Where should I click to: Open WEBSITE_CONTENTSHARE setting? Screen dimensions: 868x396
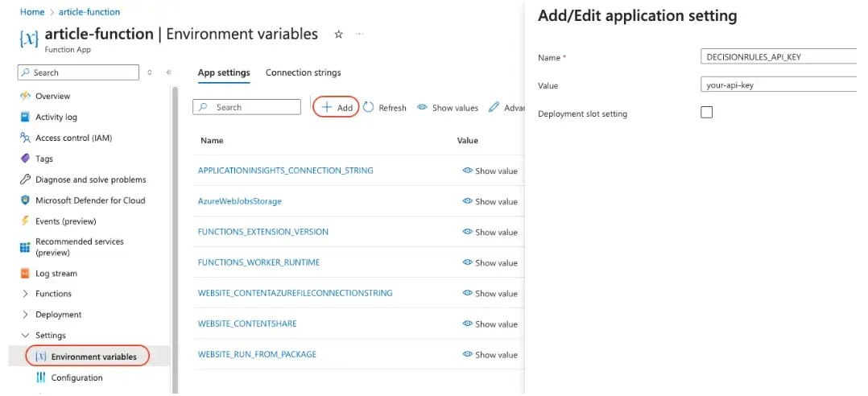tap(247, 324)
